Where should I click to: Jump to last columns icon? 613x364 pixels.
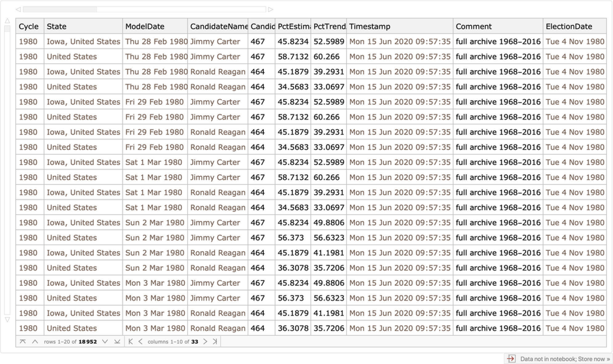pyautogui.click(x=215, y=342)
